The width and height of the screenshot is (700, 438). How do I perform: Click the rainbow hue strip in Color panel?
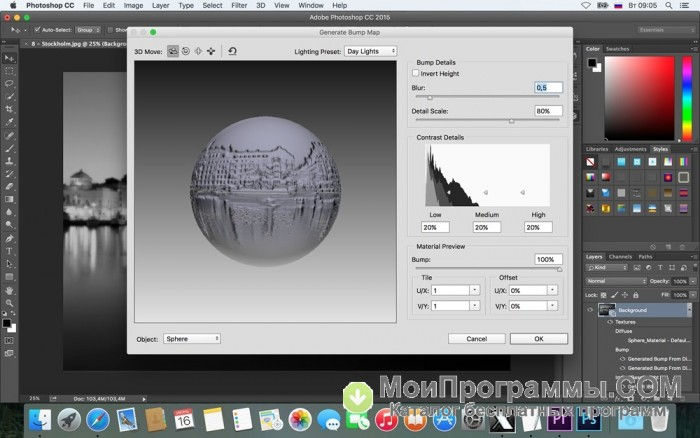coord(687,98)
